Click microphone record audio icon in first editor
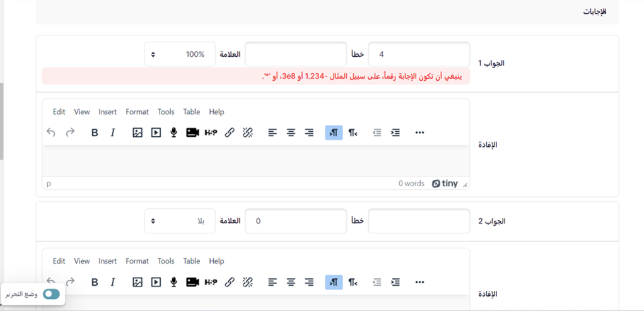Screen dimensions: 644x311 coord(173,132)
